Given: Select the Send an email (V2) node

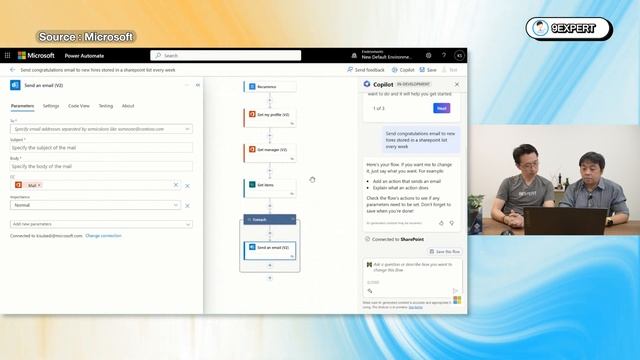Looking at the screenshot, I should click(x=270, y=251).
